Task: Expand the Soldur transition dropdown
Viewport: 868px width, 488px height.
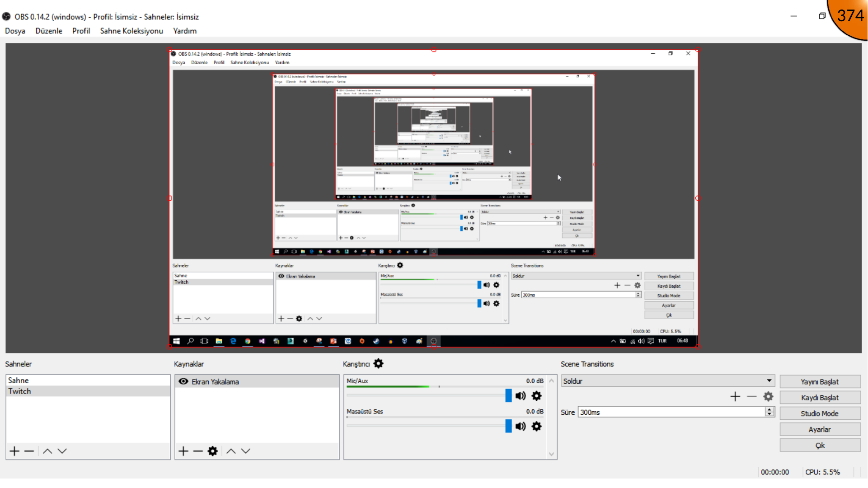Action: pos(769,381)
